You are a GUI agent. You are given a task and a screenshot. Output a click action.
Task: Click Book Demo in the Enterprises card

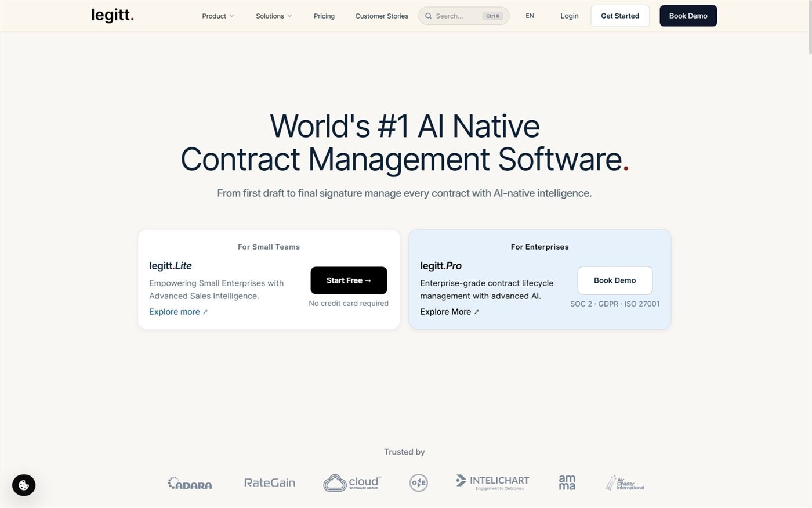tap(615, 280)
